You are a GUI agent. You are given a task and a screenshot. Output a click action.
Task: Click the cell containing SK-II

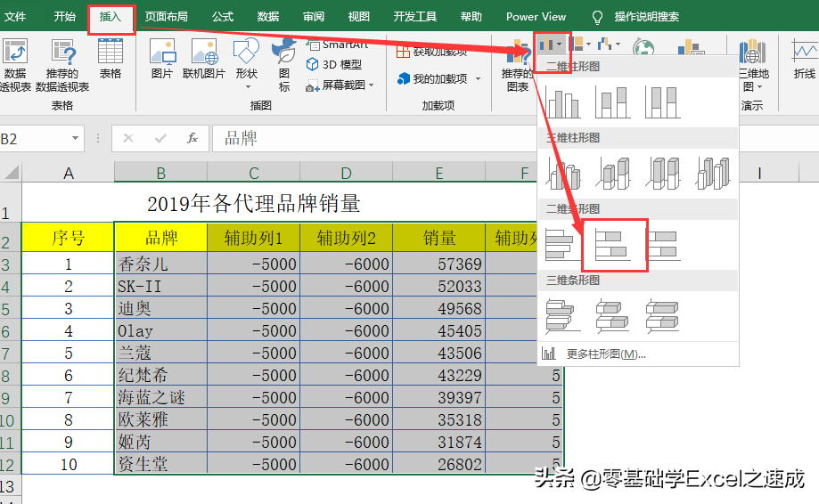coord(161,286)
